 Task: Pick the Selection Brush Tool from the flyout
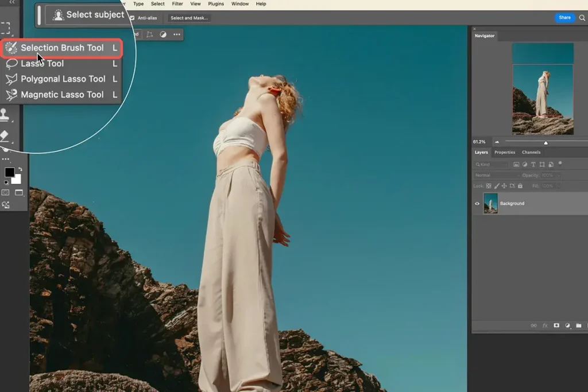tap(62, 48)
